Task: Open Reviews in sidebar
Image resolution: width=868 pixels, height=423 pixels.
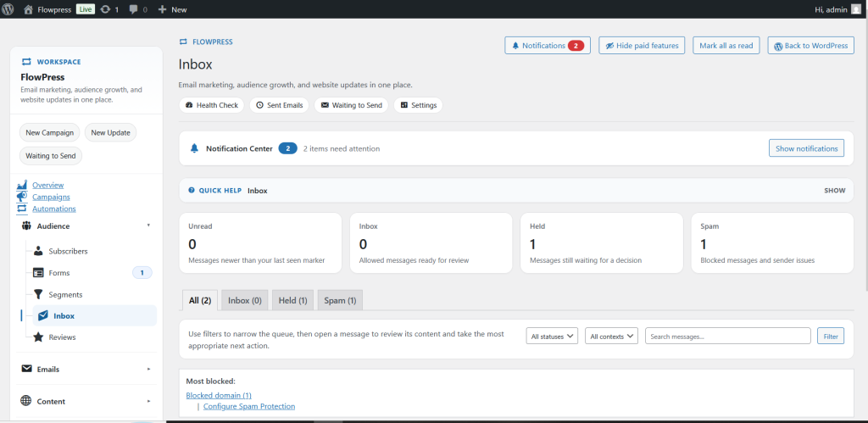Action: coord(62,337)
